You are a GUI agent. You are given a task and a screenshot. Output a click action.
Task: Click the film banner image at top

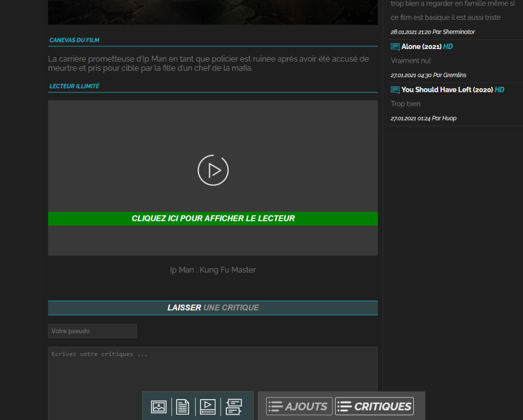(213, 12)
